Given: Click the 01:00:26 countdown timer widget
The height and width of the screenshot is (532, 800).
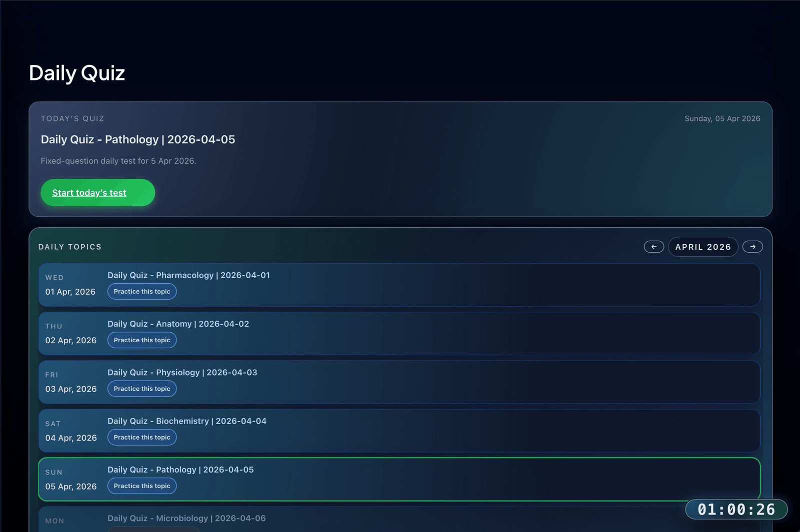Looking at the screenshot, I should (736, 510).
